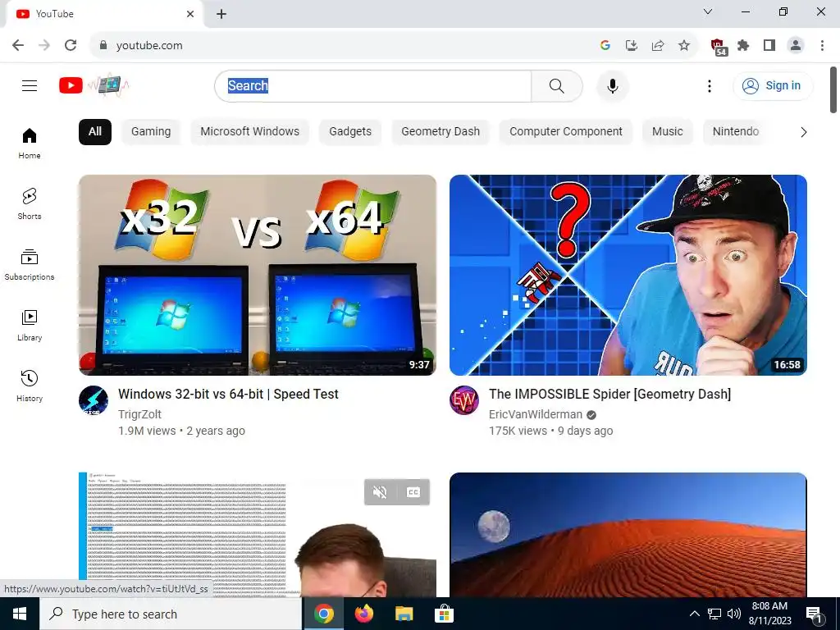
Task: Open the Windows Start menu
Action: (x=20, y=614)
